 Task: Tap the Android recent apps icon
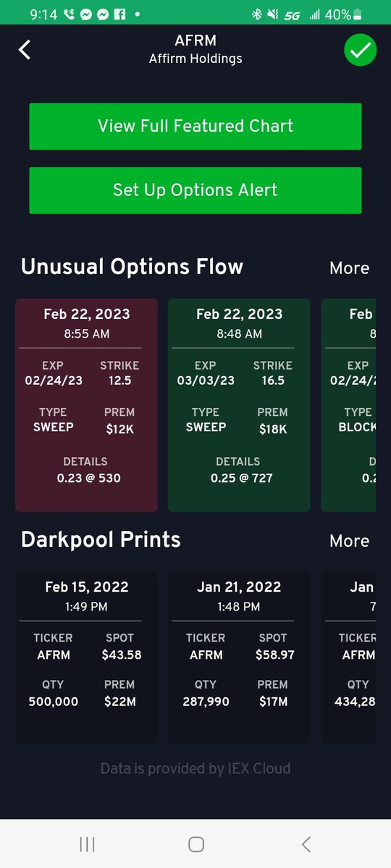pyautogui.click(x=87, y=843)
